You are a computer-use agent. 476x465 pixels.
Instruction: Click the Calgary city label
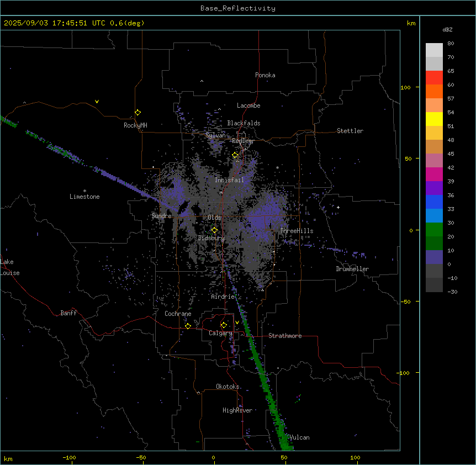(x=220, y=333)
